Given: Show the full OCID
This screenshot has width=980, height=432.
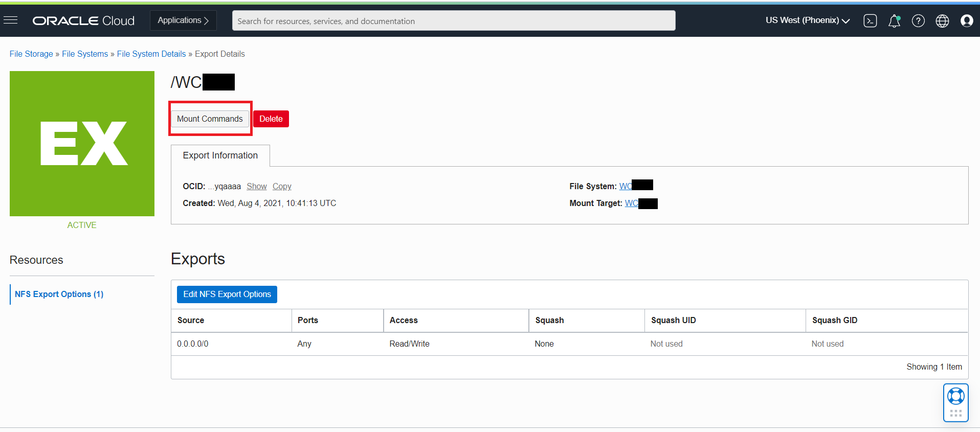Looking at the screenshot, I should (257, 186).
